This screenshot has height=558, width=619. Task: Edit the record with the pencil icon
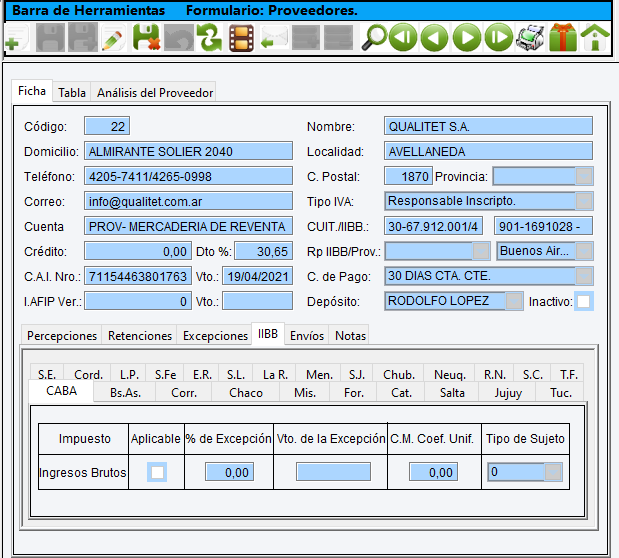(113, 38)
